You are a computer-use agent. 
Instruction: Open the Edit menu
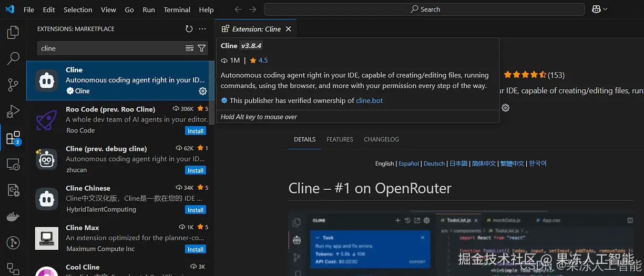click(49, 9)
